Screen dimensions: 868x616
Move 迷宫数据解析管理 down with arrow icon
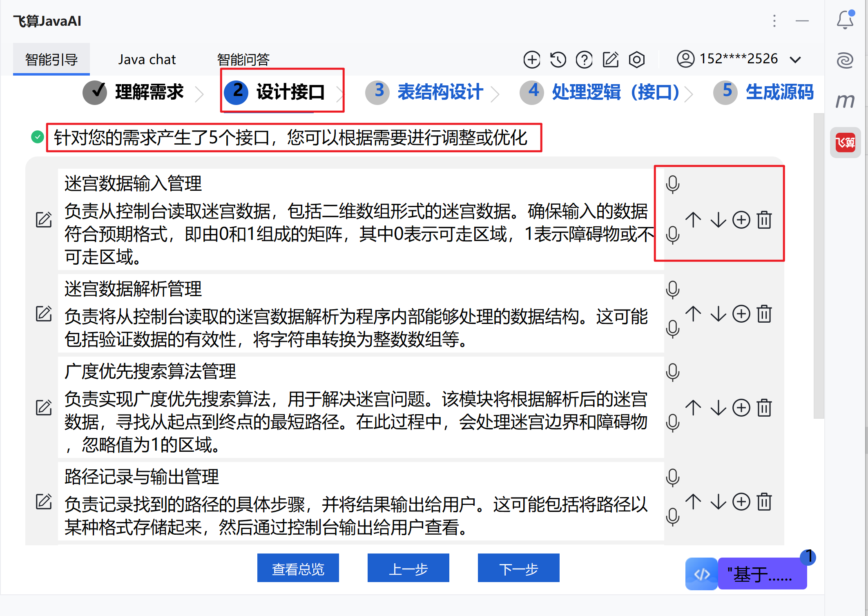click(x=718, y=314)
